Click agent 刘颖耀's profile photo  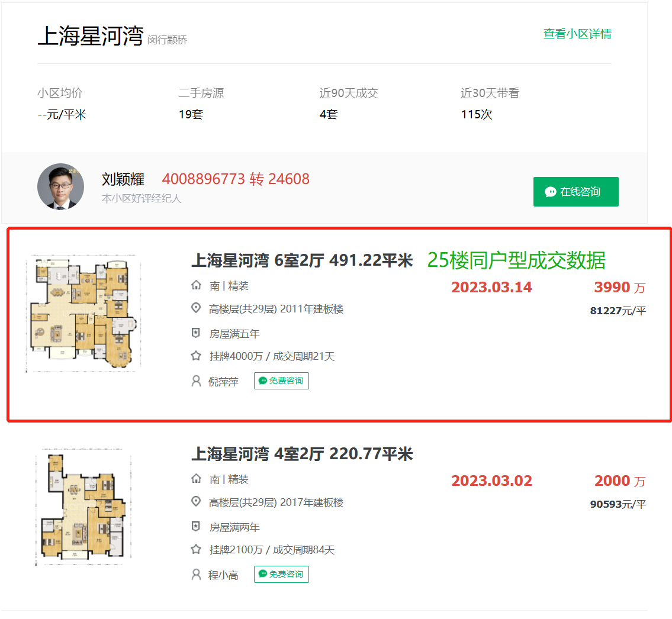60,186
